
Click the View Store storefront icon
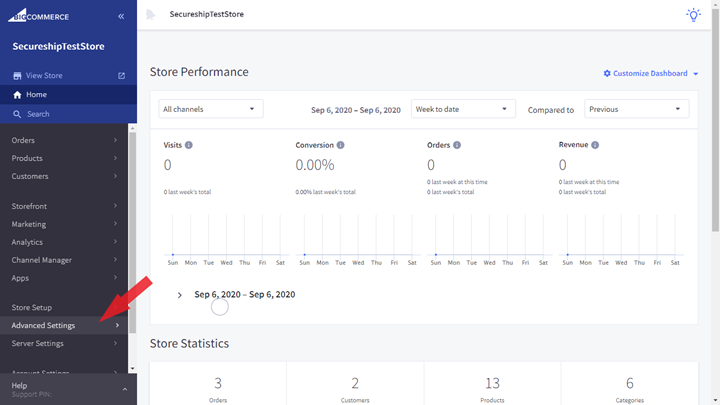pos(17,76)
